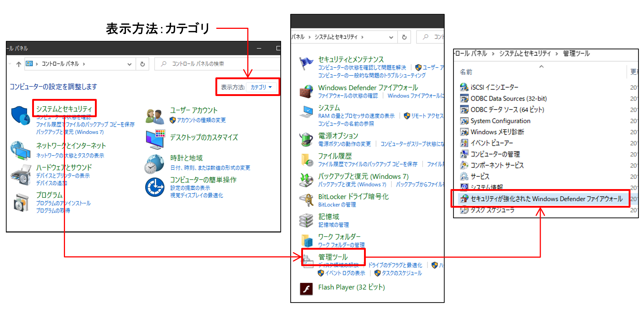This screenshot has width=644, height=311.
Task: Open ハードウェアとサウンド category link
Action: coord(64,168)
